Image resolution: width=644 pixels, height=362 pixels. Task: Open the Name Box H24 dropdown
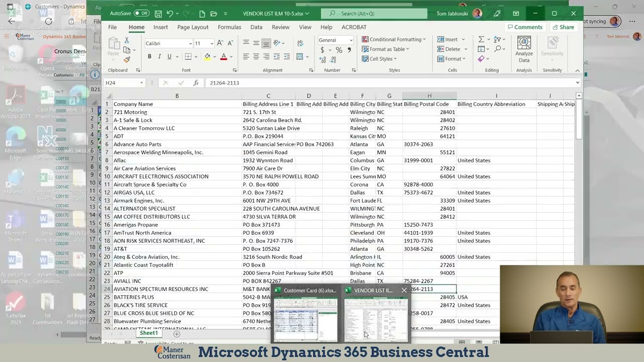tap(141, 83)
